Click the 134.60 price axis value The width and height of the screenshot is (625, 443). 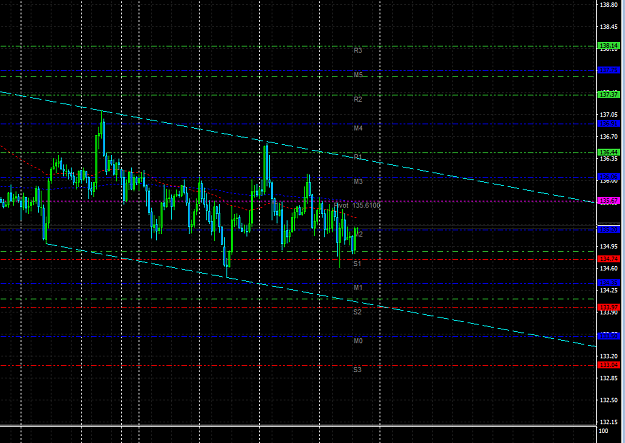[609, 268]
